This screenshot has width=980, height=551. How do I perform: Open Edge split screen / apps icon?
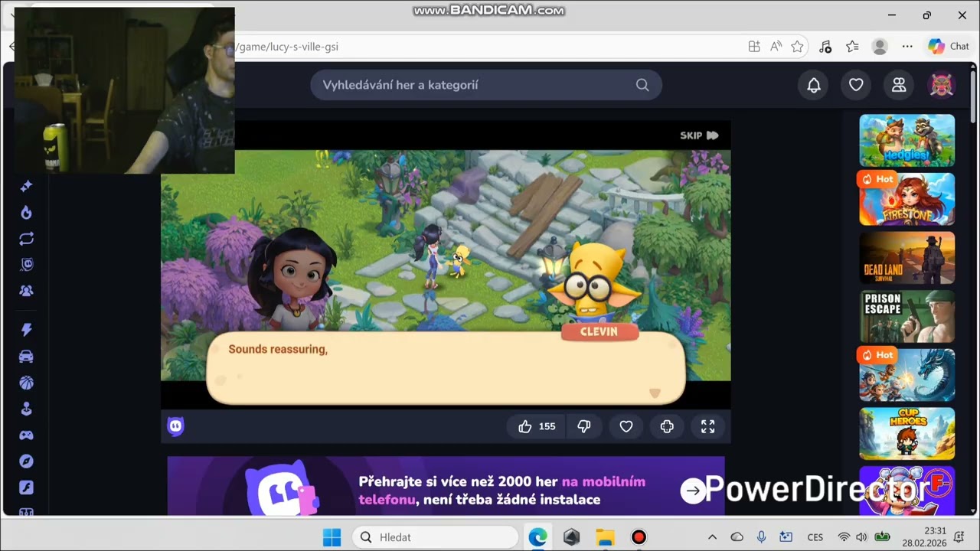tap(754, 47)
